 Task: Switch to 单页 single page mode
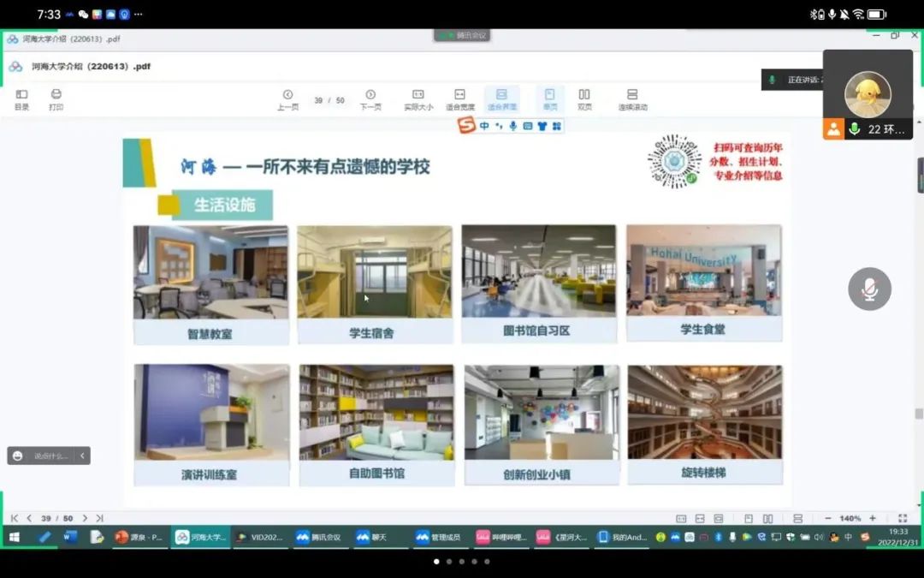click(x=550, y=99)
